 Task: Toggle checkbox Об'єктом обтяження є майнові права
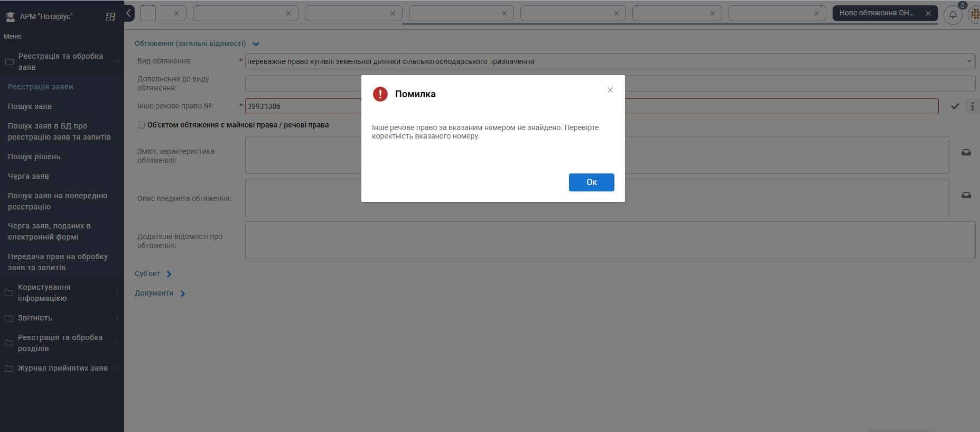(x=141, y=125)
